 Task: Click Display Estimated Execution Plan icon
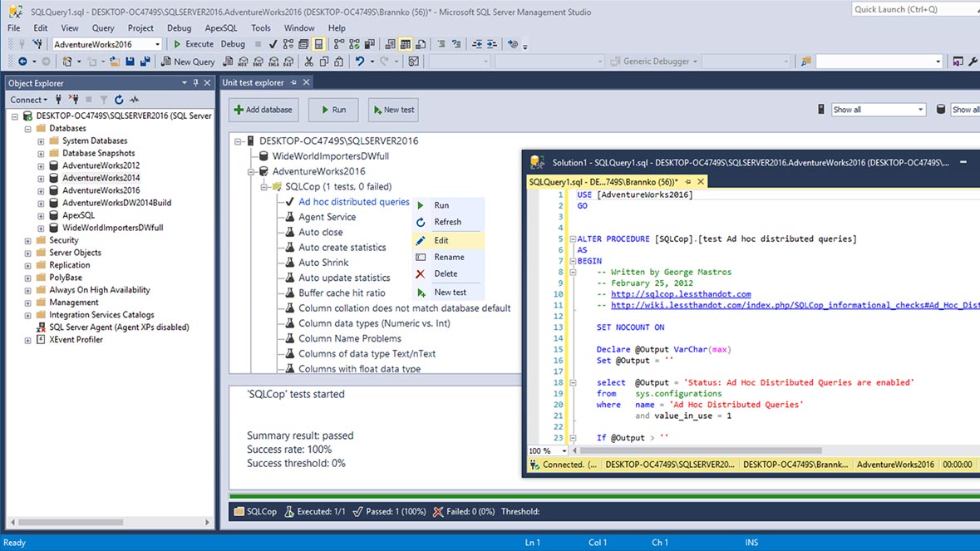point(288,44)
